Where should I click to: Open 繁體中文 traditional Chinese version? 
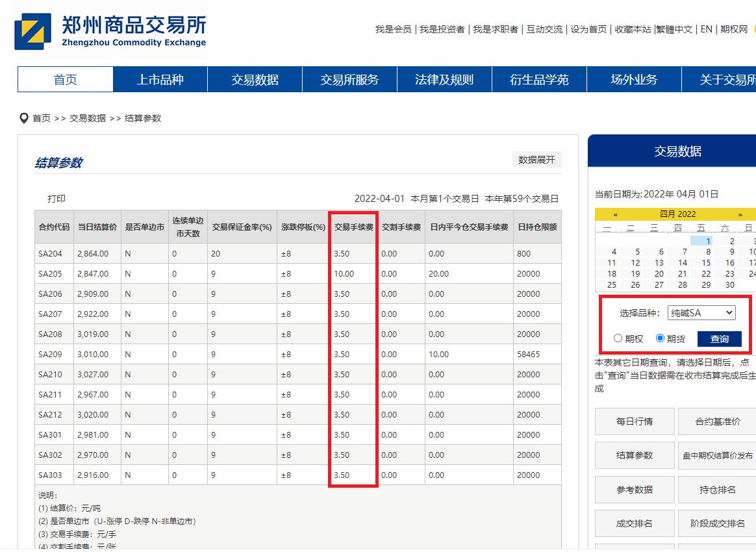click(674, 29)
